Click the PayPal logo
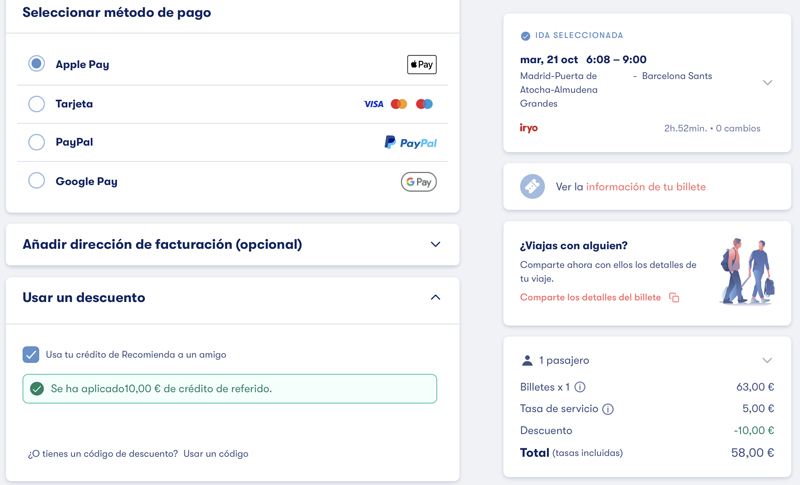Viewport: 800px width, 485px height. (x=410, y=143)
